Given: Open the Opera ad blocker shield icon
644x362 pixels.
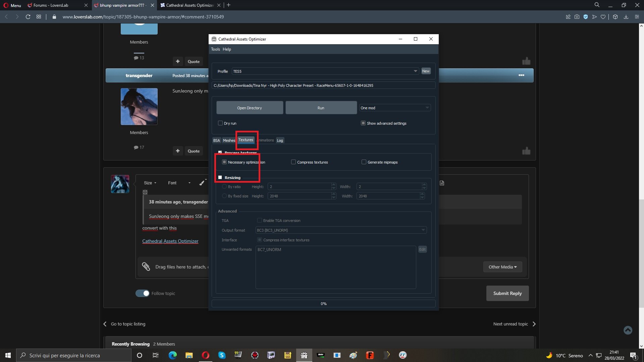Looking at the screenshot, I should click(586, 17).
